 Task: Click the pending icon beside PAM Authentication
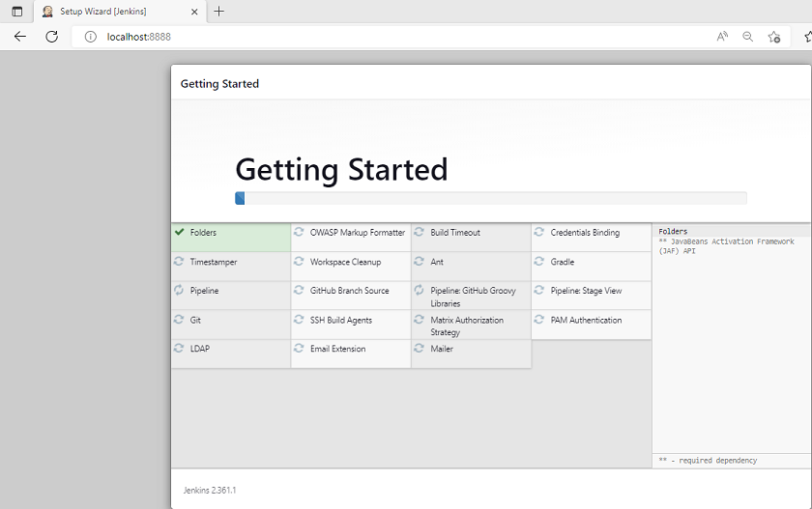pos(539,319)
